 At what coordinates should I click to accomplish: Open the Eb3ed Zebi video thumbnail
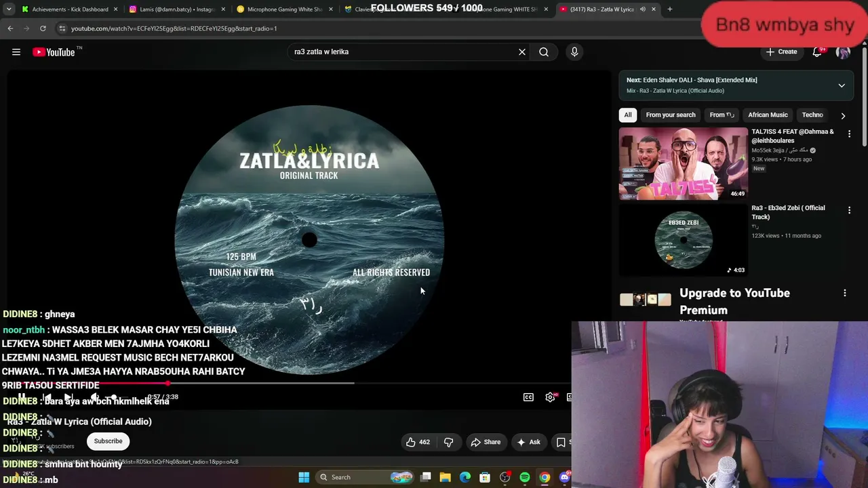tap(684, 240)
